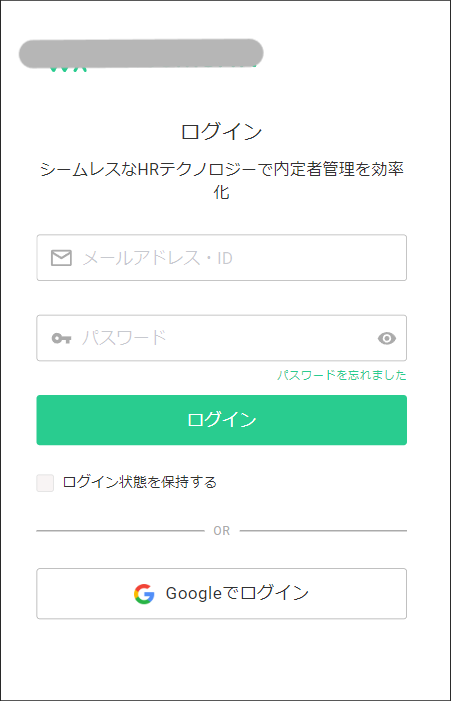Click the redacted logo at the top
The height and width of the screenshot is (701, 451).
141,55
